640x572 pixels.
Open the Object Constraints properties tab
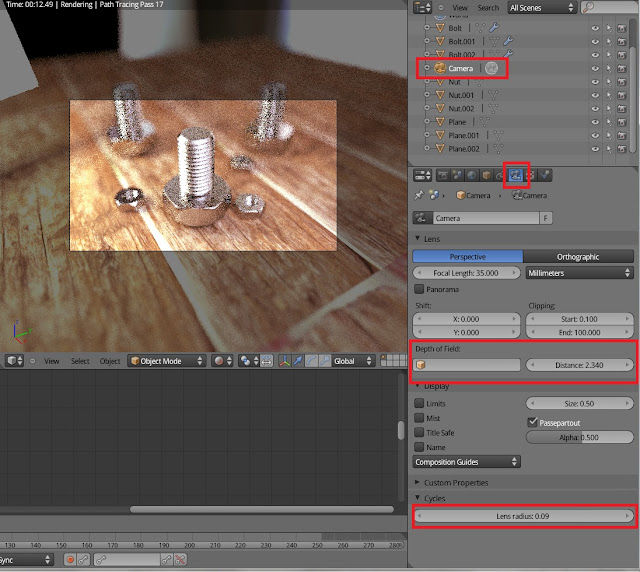click(x=500, y=176)
